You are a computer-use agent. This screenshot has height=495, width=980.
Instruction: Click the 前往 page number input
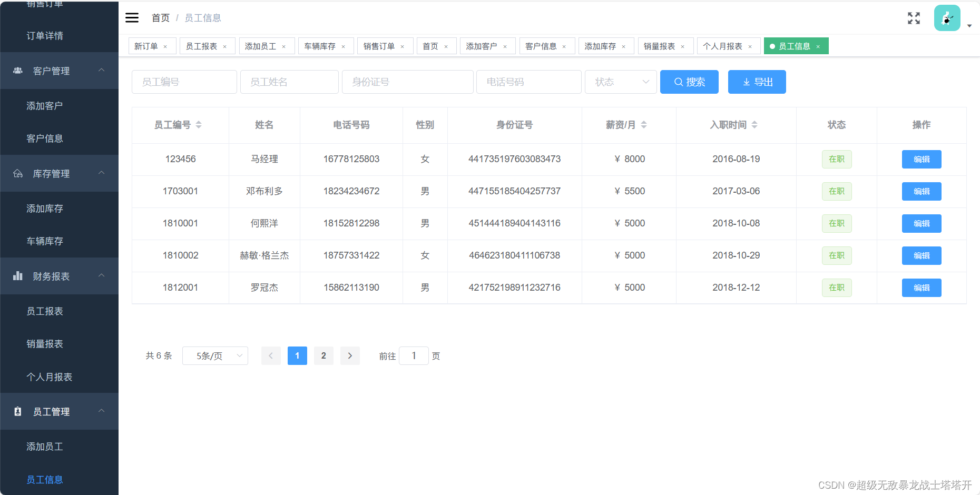tap(414, 356)
